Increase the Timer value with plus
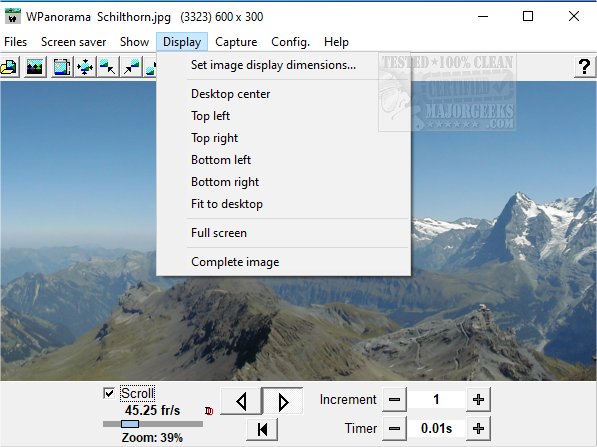The height and width of the screenshot is (447, 597). click(x=478, y=428)
